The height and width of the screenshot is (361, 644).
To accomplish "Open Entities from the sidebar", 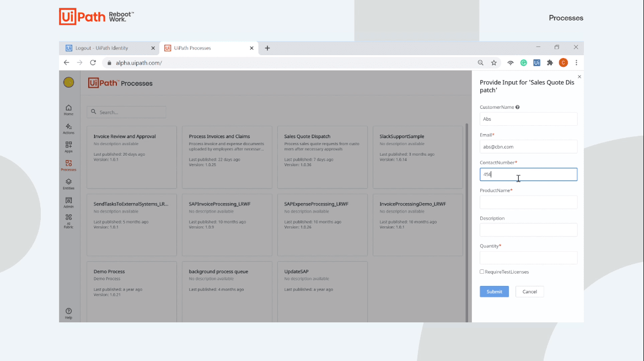I will tap(68, 184).
